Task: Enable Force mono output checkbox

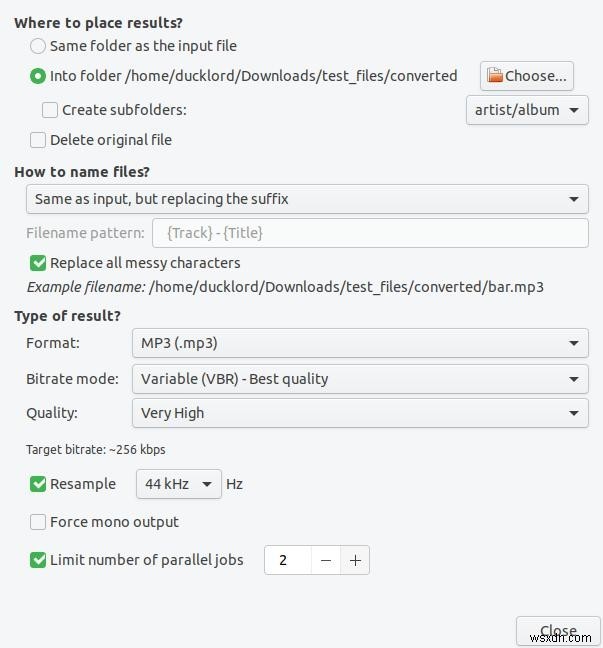Action: [x=38, y=522]
